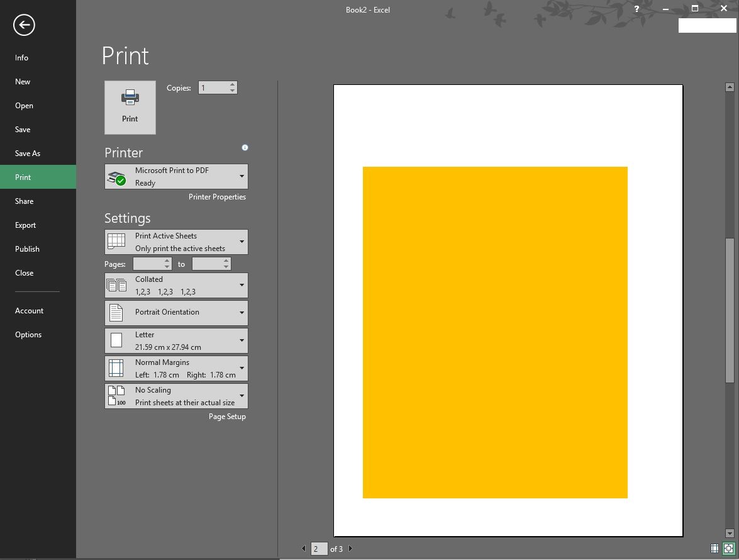Open the printer info icon

click(x=245, y=147)
